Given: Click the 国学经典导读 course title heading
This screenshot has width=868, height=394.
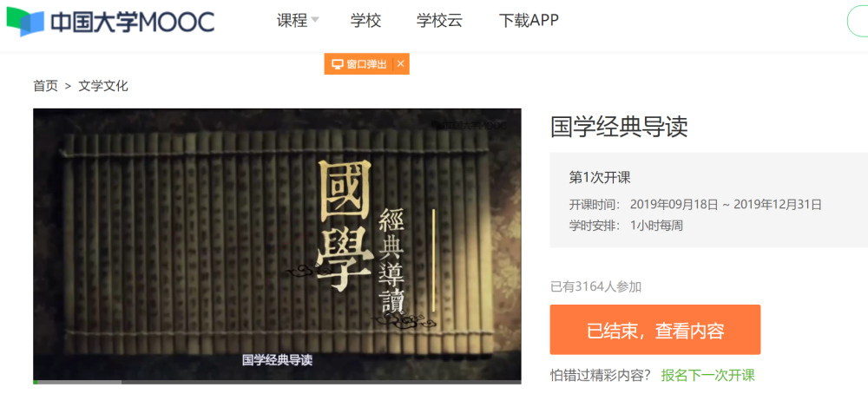Looking at the screenshot, I should tap(619, 128).
